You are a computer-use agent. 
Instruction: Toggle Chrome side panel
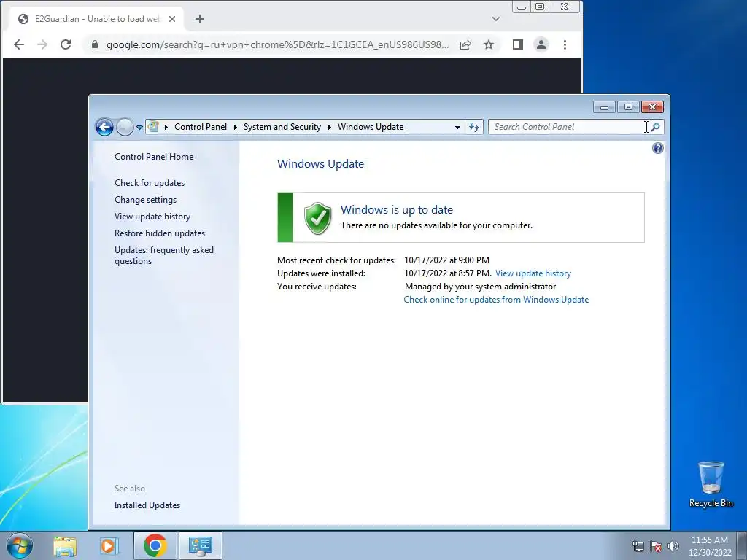point(518,44)
